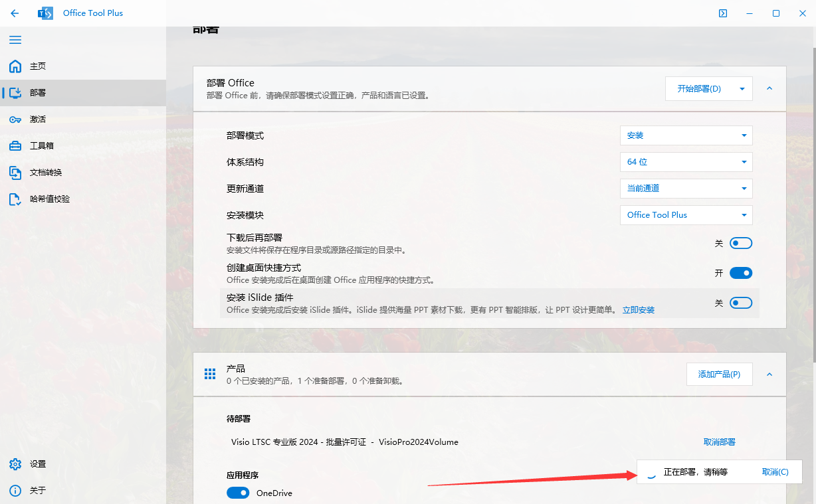
Task: Click the hash check icon beside 哈希值校验
Action: (15, 199)
